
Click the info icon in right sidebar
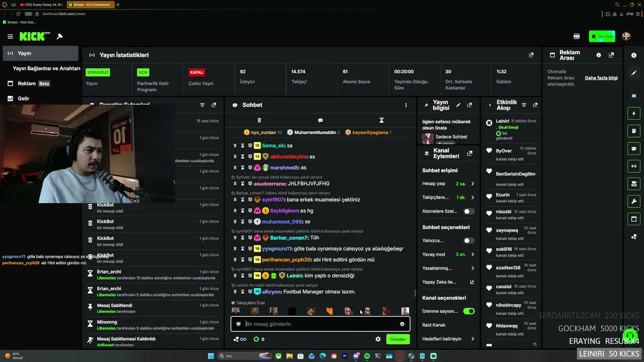click(634, 55)
